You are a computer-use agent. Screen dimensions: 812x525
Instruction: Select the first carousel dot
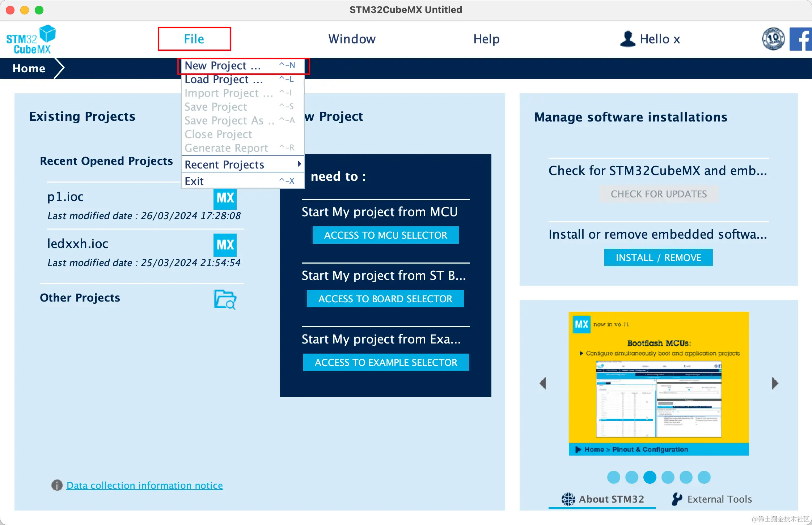pyautogui.click(x=614, y=477)
